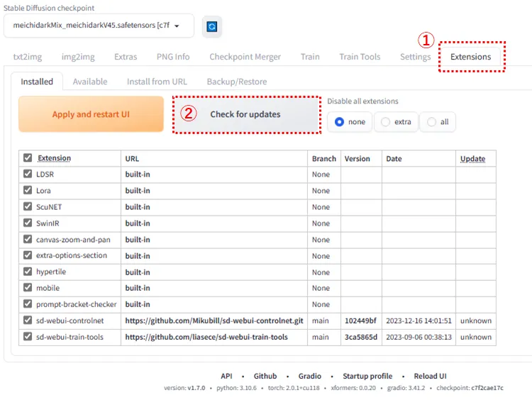This screenshot has width=532, height=400.
Task: Go to the Checkpoint Merger tab
Action: tap(245, 57)
